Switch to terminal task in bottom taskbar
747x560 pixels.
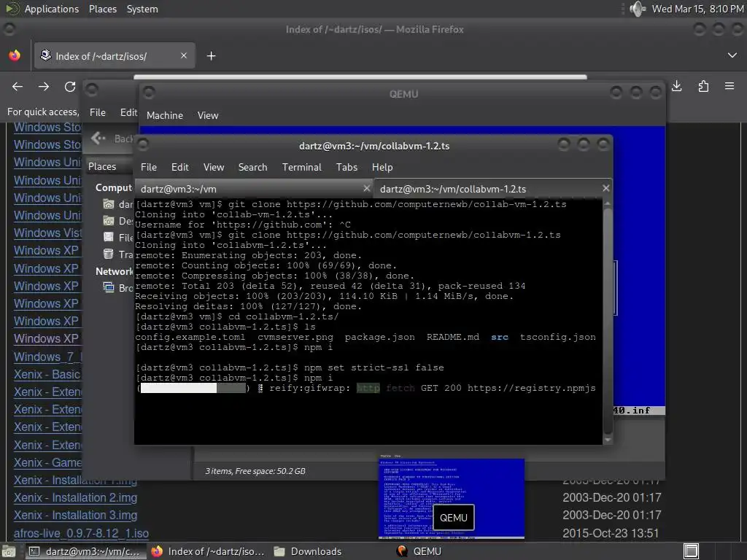[x=85, y=551]
